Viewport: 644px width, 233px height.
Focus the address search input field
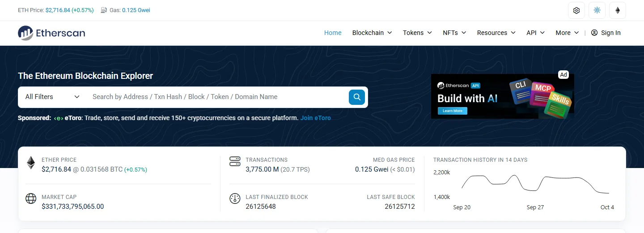(x=217, y=97)
